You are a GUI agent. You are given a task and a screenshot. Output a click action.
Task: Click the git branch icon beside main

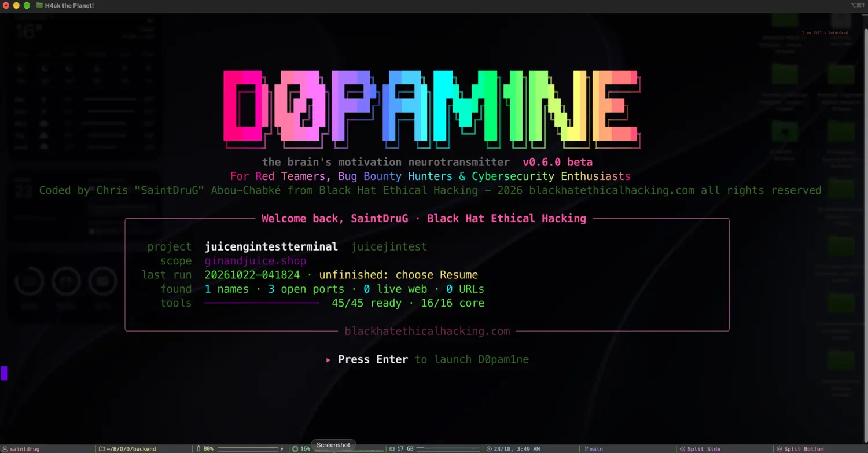tap(586, 449)
